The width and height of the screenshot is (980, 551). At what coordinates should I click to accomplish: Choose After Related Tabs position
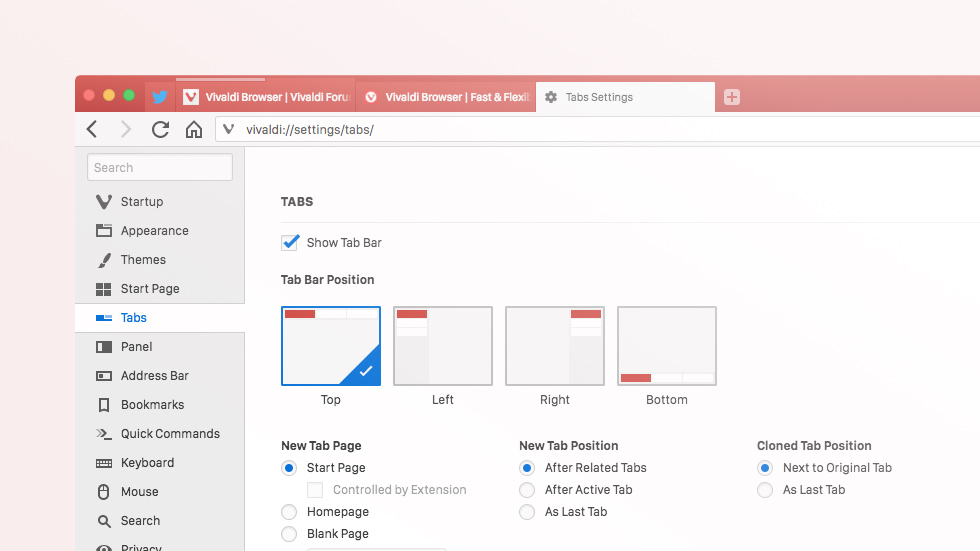tap(527, 468)
